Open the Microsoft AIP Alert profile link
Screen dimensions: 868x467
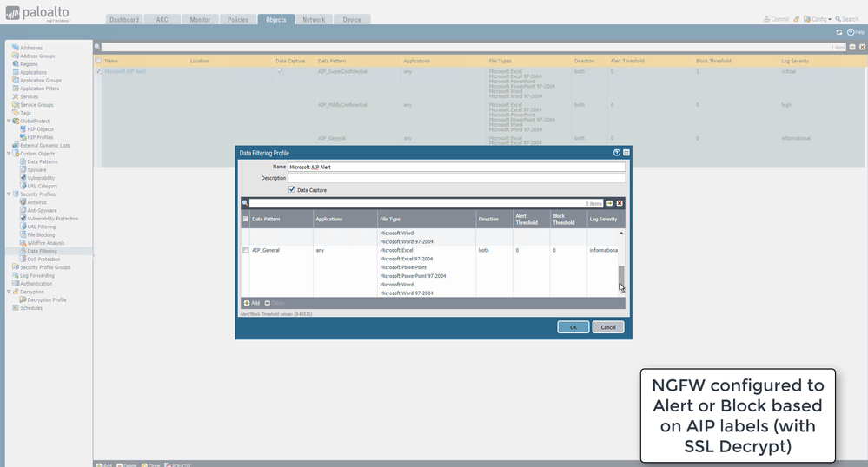coord(125,71)
